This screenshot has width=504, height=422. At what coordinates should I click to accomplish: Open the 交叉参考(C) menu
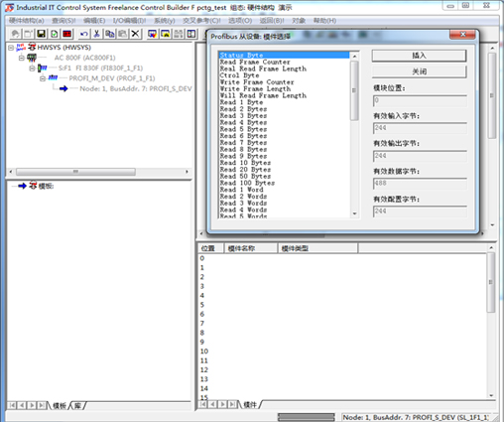point(201,21)
